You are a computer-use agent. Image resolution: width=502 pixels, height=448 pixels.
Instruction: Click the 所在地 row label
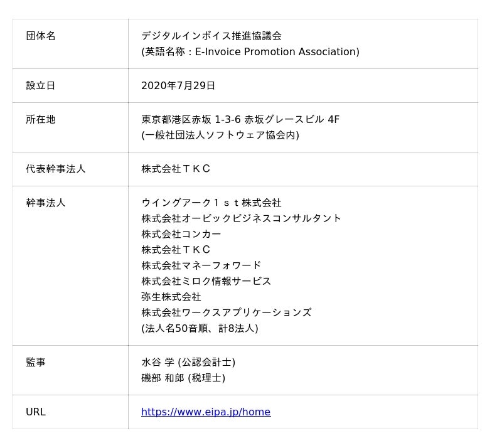click(x=41, y=120)
